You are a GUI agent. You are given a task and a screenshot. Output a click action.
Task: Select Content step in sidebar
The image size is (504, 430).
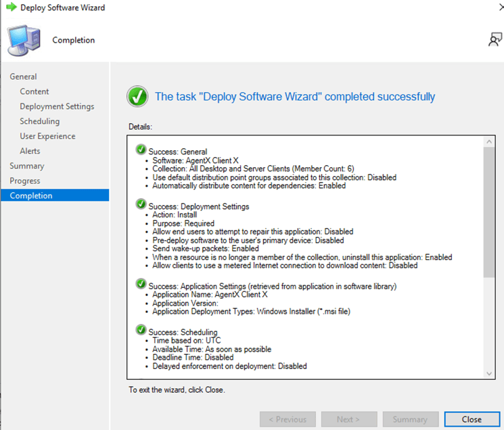pos(35,91)
